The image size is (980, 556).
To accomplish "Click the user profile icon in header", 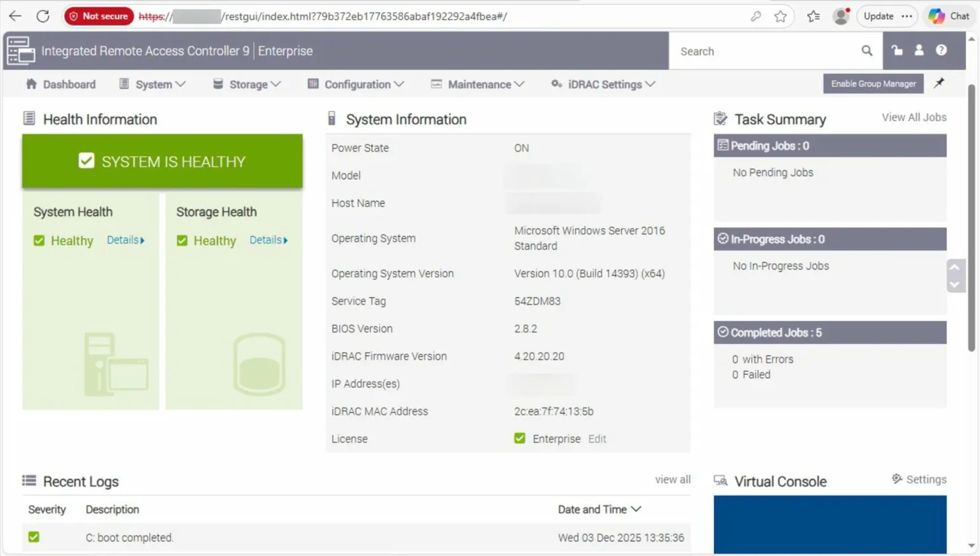I will click(919, 50).
